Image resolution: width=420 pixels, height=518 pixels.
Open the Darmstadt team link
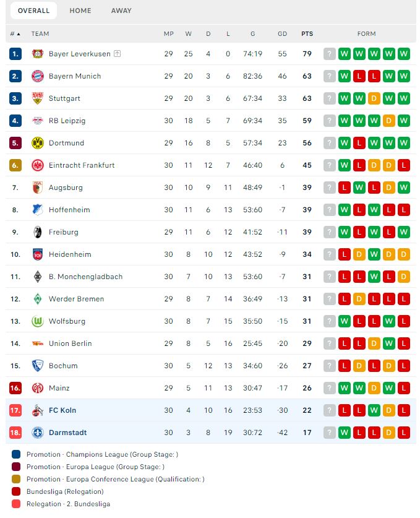coord(67,433)
